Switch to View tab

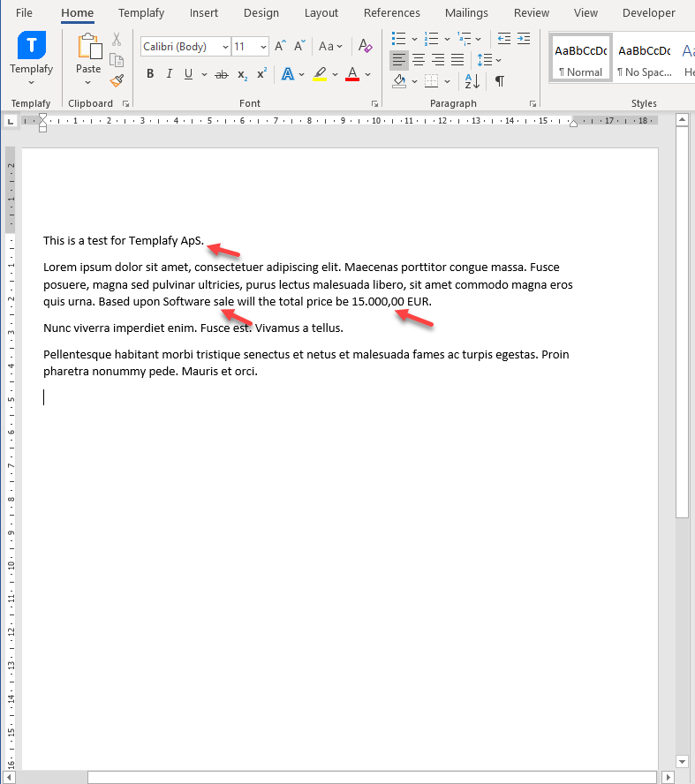click(585, 13)
